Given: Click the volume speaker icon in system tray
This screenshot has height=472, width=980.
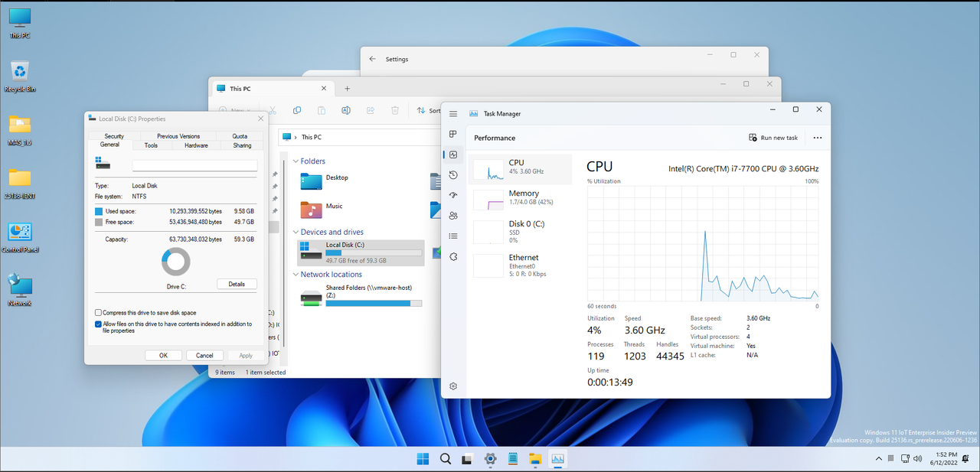Looking at the screenshot, I should click(x=917, y=459).
